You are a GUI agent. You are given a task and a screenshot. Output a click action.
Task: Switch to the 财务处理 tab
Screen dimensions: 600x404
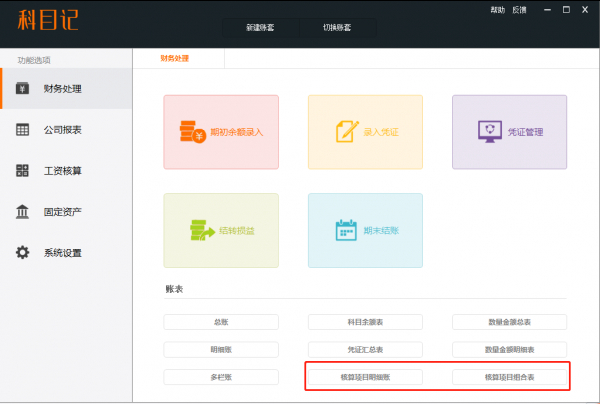click(174, 59)
